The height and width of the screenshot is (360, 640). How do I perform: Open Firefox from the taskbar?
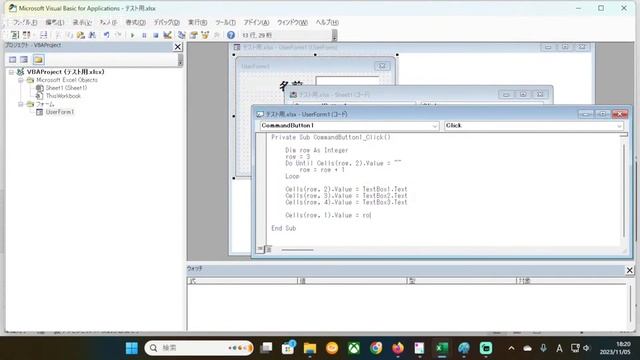[x=398, y=348]
